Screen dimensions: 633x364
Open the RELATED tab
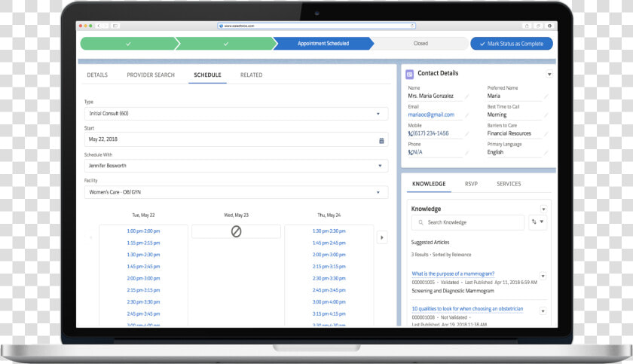click(251, 75)
